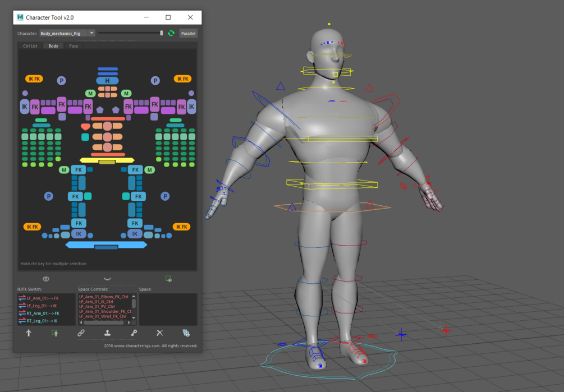Select the green M button left of neck
Viewport: 564px width, 392px height.
[90, 94]
